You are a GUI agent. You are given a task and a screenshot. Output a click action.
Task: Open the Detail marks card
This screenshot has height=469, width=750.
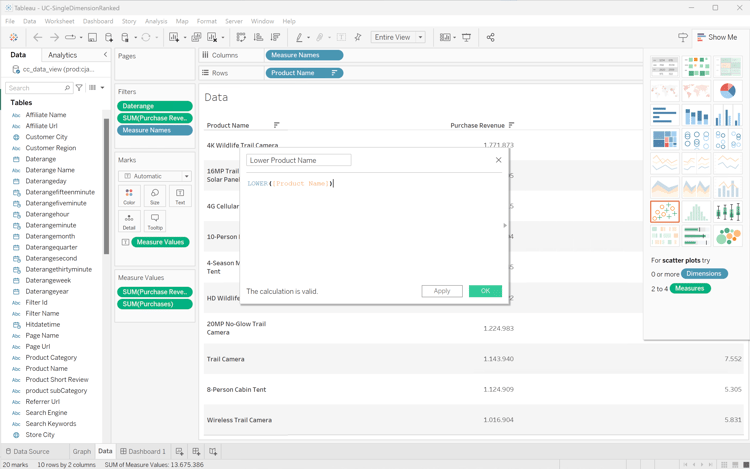tap(129, 221)
